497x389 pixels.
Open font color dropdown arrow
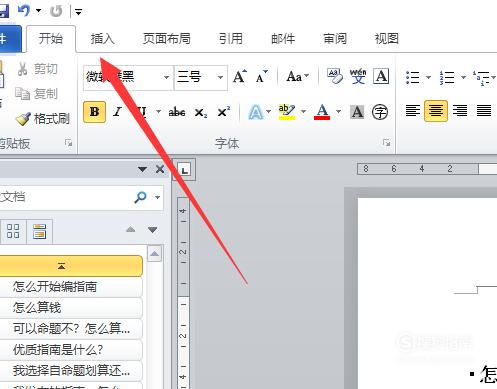[338, 111]
